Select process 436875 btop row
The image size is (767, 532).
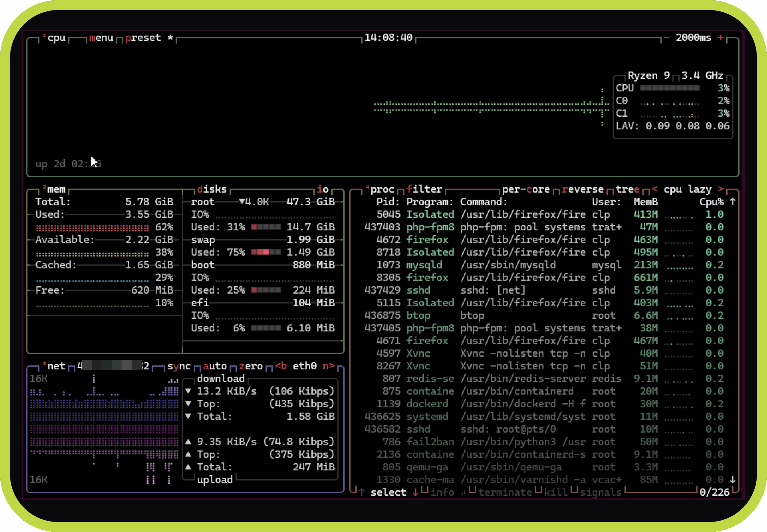point(544,315)
